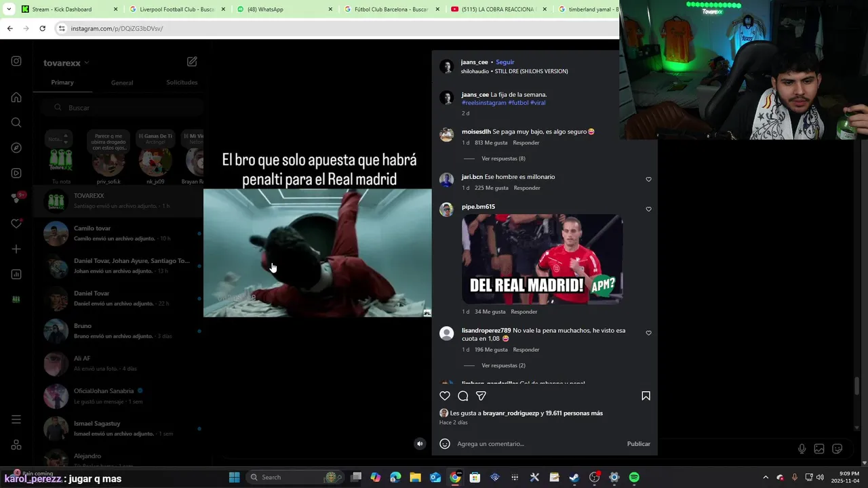This screenshot has width=868, height=488.
Task: Click the DEL REAL MADRID GIF comment
Action: click(x=542, y=260)
